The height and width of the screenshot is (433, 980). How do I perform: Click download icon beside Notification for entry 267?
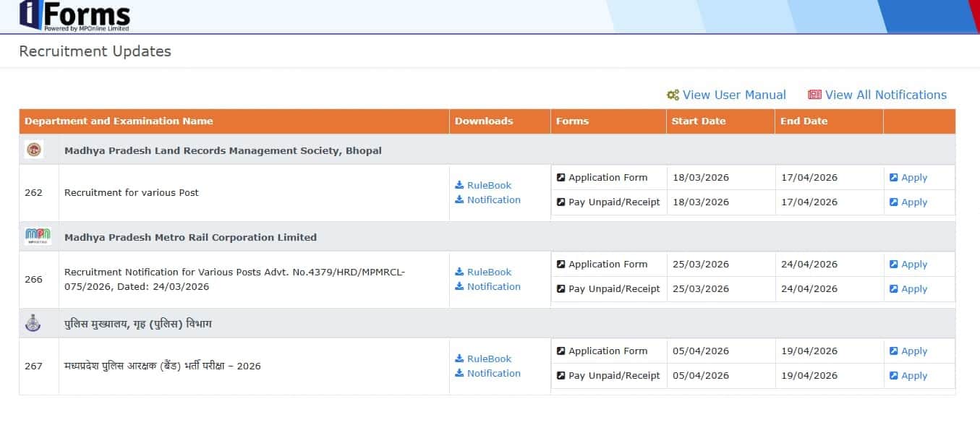459,374
